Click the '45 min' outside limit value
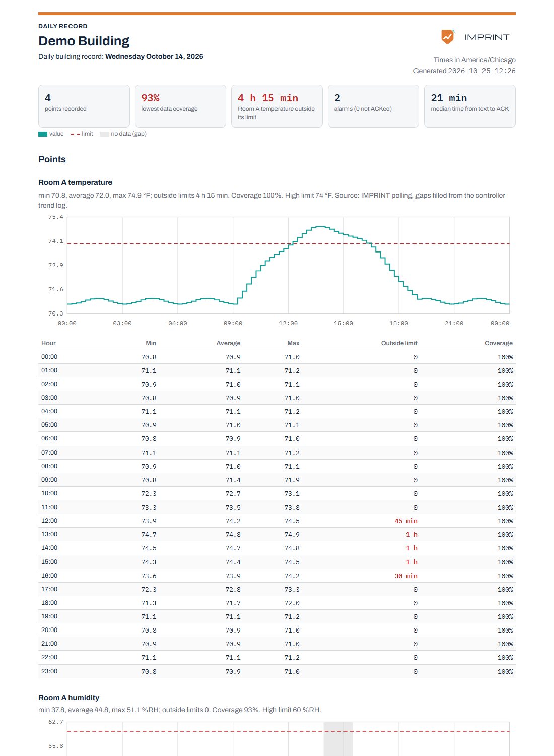Screen dimensions: 554x756 click(406, 521)
